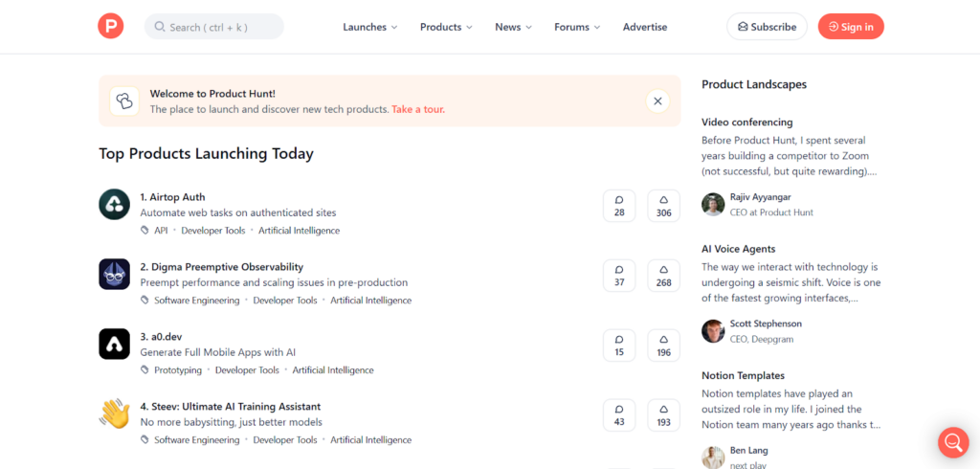Screen dimensions: 980x469
Task: Follow the Take a tour link
Action: click(x=418, y=109)
